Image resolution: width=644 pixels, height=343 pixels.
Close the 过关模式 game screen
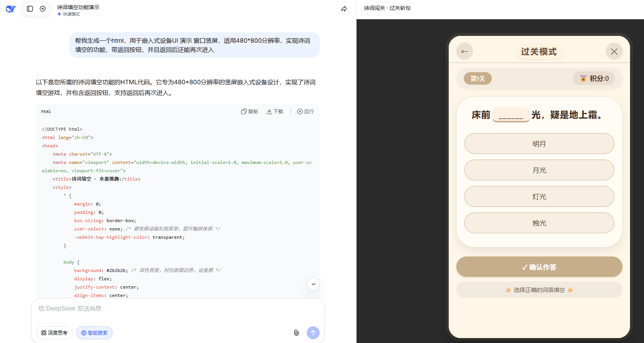click(x=614, y=51)
